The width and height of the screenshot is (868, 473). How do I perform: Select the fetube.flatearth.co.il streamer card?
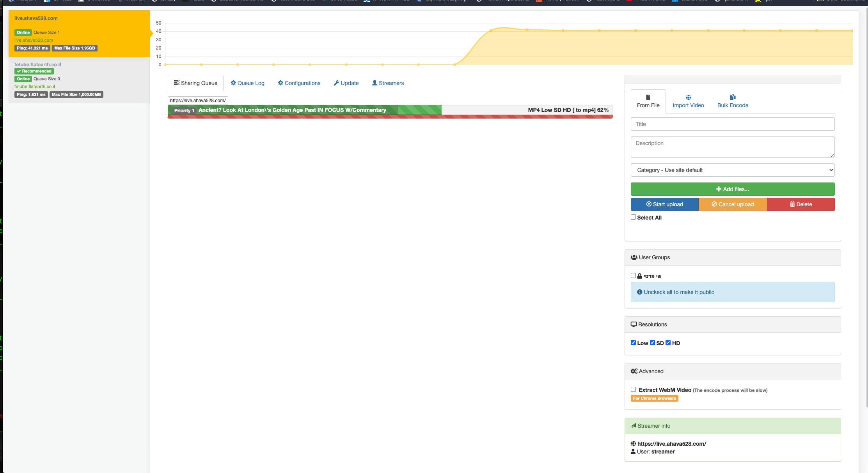pos(79,80)
